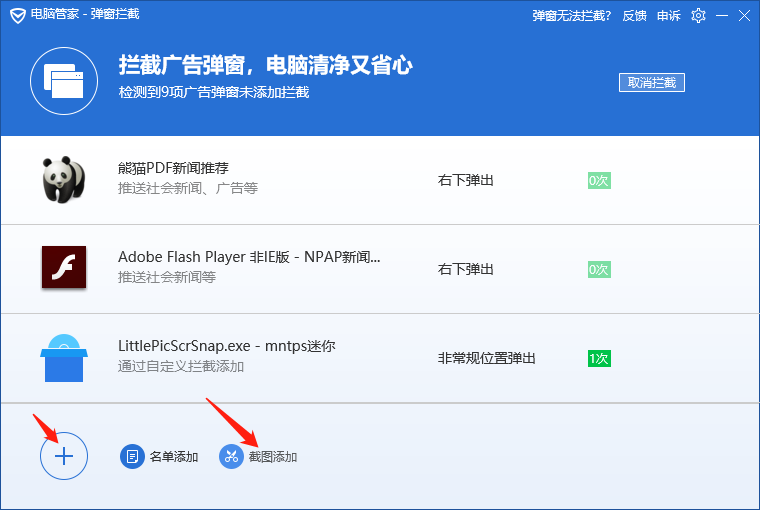Click the Adobe Flash Player icon
The image size is (760, 510).
(63, 269)
